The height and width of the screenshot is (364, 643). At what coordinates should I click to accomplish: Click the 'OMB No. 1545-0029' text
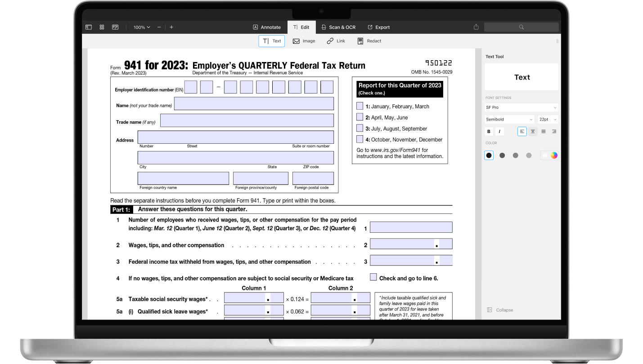pyautogui.click(x=432, y=72)
